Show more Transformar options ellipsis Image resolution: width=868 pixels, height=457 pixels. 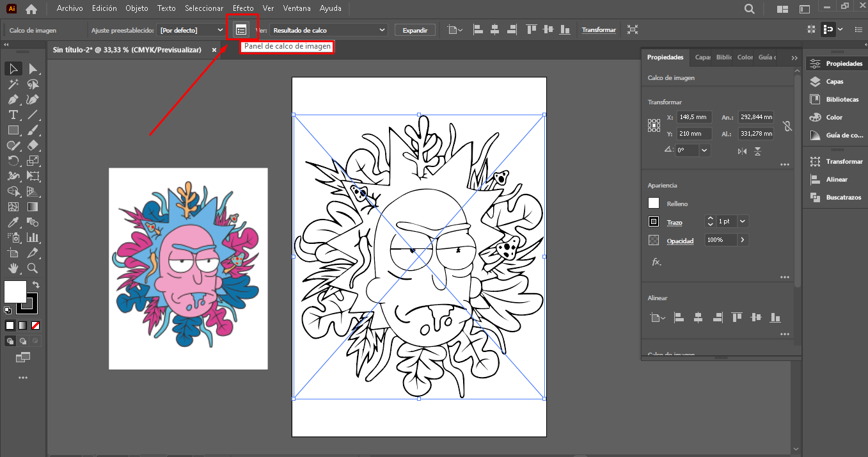[785, 164]
